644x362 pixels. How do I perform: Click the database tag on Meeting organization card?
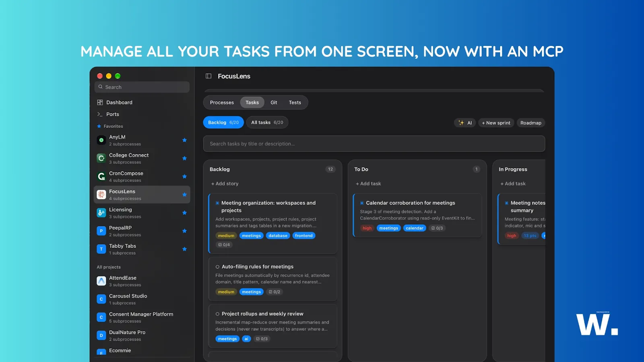coord(278,236)
